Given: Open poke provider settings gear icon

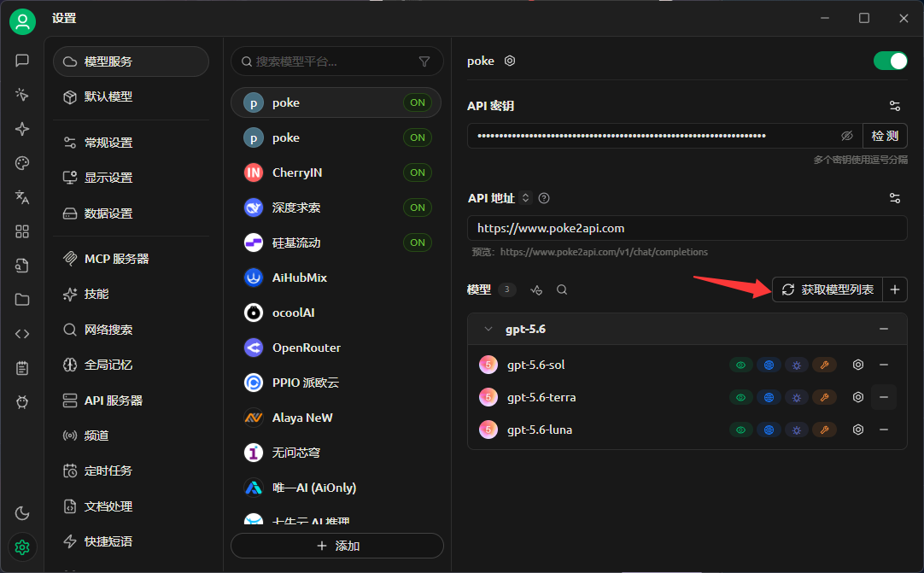Looking at the screenshot, I should [x=510, y=61].
